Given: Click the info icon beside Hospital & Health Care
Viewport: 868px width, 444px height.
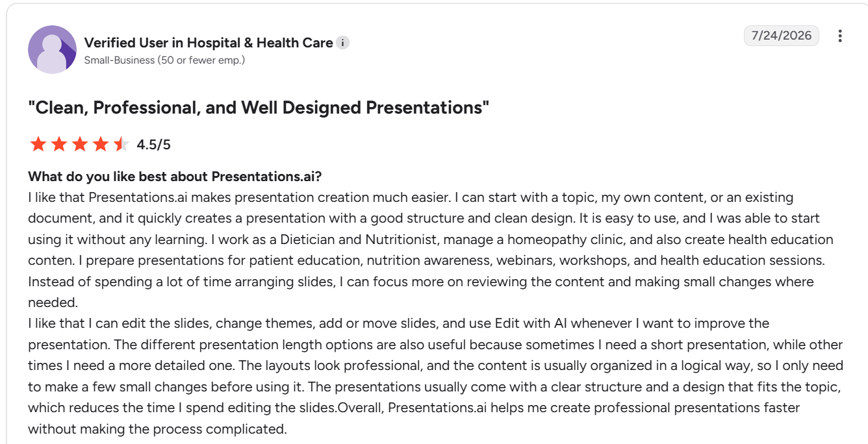Looking at the screenshot, I should [343, 43].
